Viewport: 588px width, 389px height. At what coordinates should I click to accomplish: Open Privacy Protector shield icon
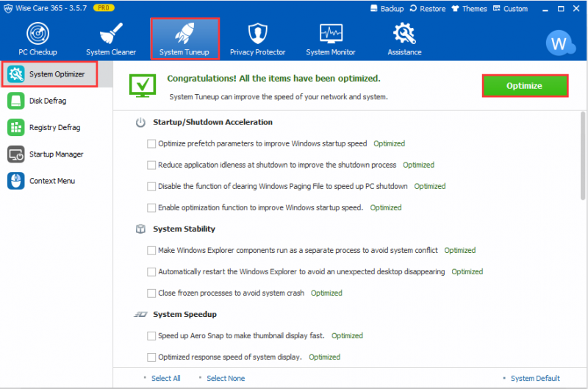tap(258, 33)
